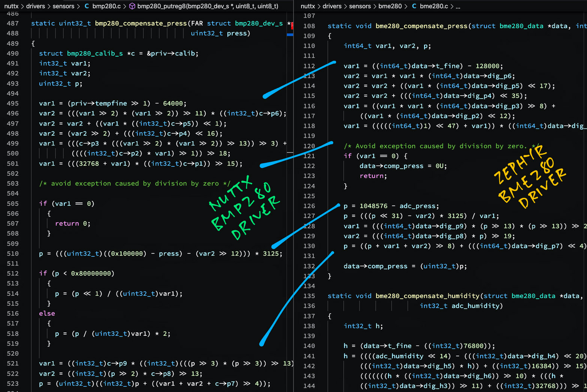The width and height of the screenshot is (587, 392).
Task: Click line number 487 in left gutter
Action: (x=13, y=23)
